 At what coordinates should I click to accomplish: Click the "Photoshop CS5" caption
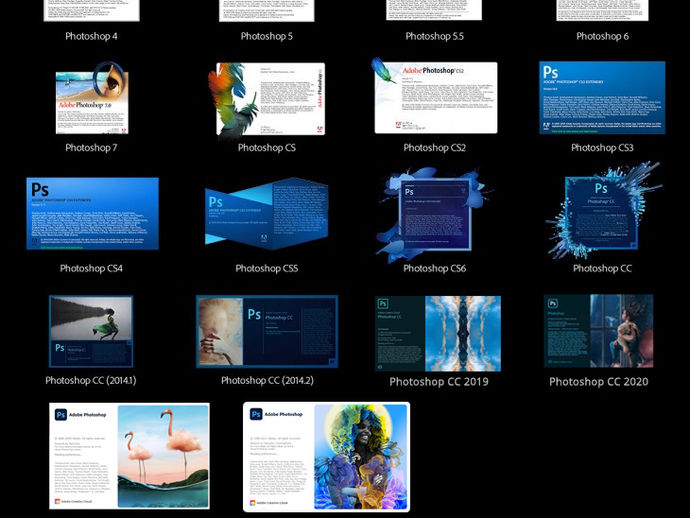[267, 268]
